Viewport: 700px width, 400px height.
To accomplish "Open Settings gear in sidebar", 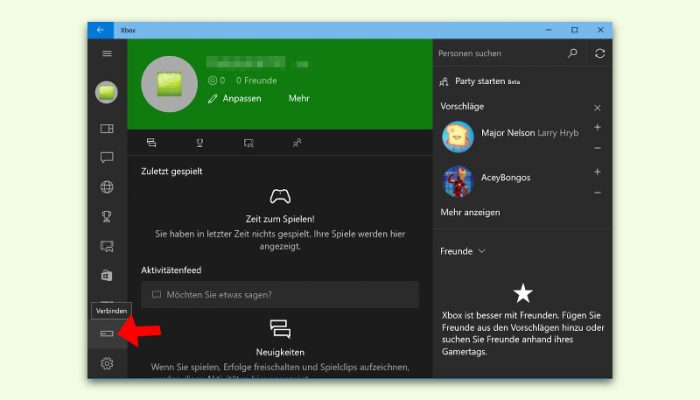I will 107,363.
